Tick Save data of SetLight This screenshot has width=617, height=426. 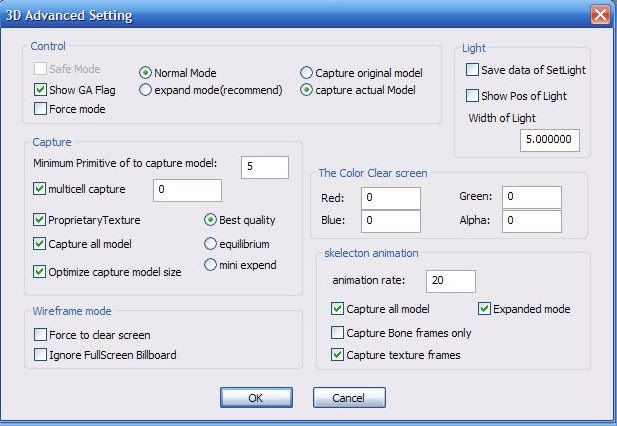click(x=473, y=70)
